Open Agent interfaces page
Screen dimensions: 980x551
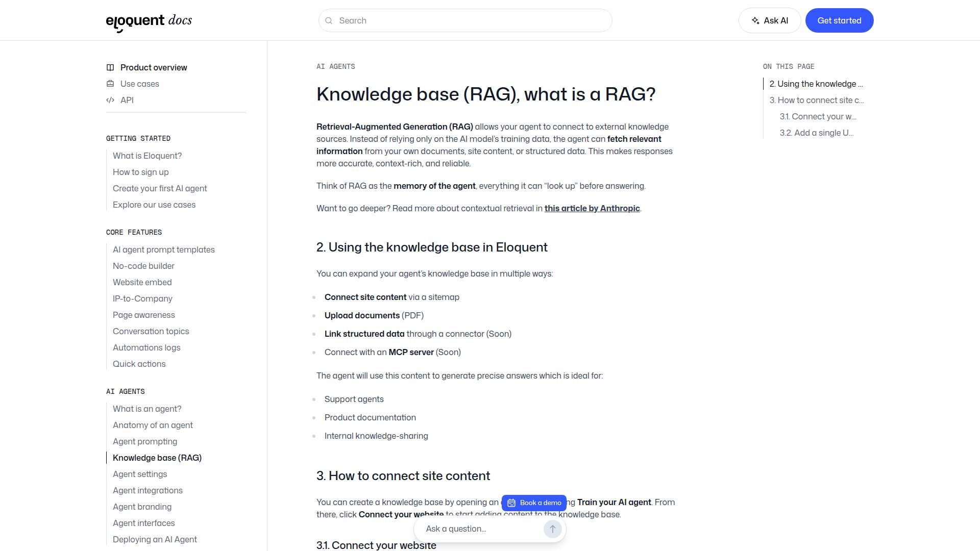point(144,523)
